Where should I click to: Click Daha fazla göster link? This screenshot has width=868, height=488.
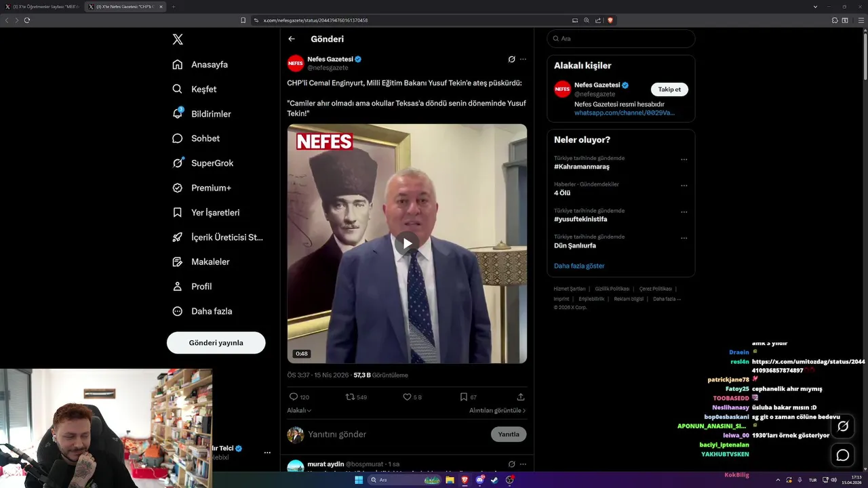pos(579,266)
